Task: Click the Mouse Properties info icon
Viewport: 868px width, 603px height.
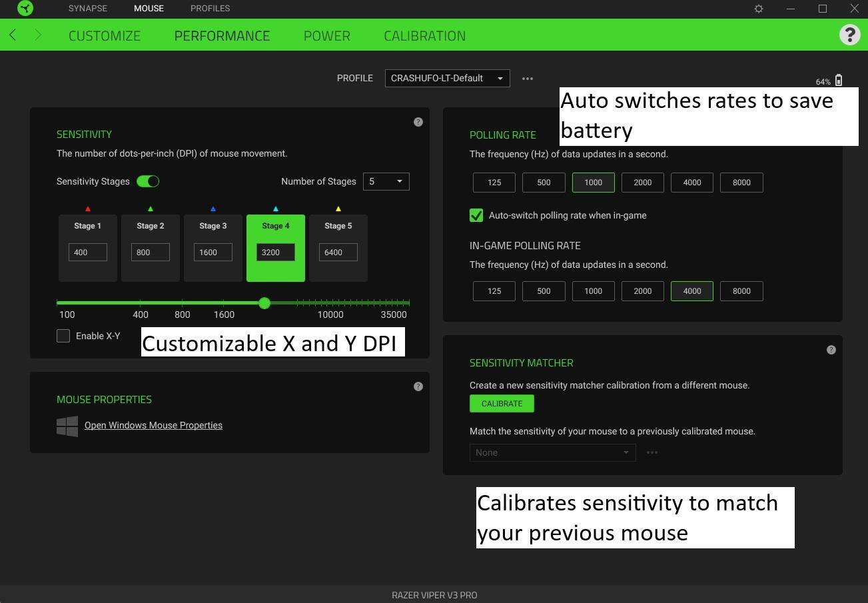Action: pyautogui.click(x=418, y=386)
